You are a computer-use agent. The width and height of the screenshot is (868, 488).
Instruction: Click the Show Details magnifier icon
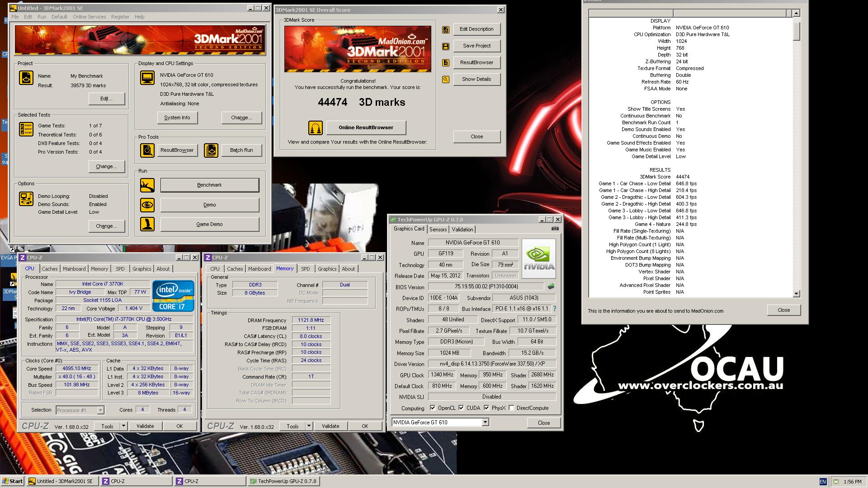[x=446, y=80]
